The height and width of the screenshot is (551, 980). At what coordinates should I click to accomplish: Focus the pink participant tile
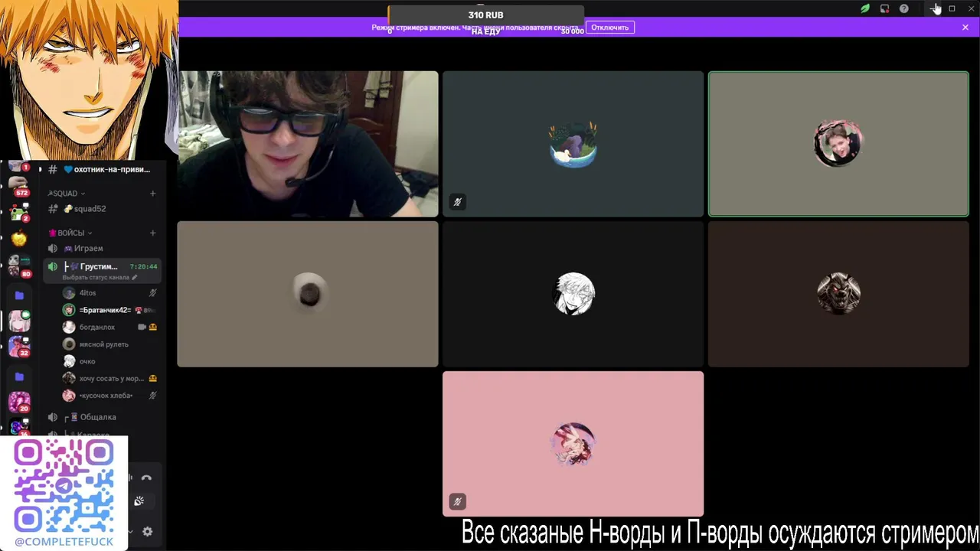click(573, 444)
